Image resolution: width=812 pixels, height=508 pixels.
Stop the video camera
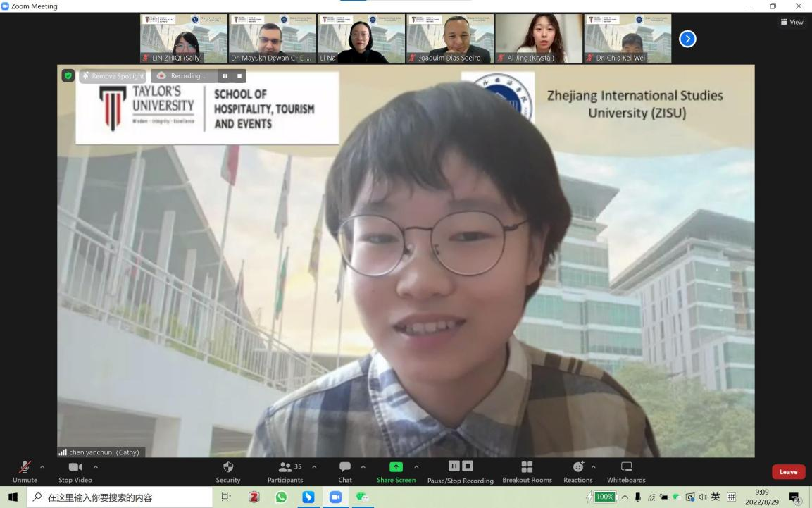tap(75, 467)
